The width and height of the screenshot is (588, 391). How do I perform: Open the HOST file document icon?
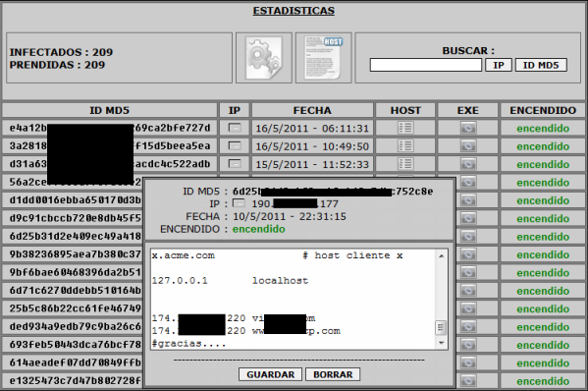[323, 58]
